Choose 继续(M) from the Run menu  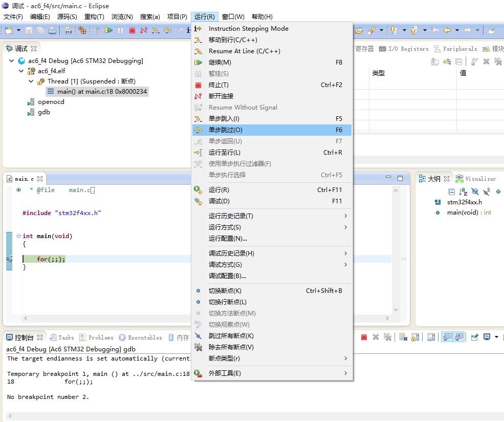pyautogui.click(x=272, y=62)
